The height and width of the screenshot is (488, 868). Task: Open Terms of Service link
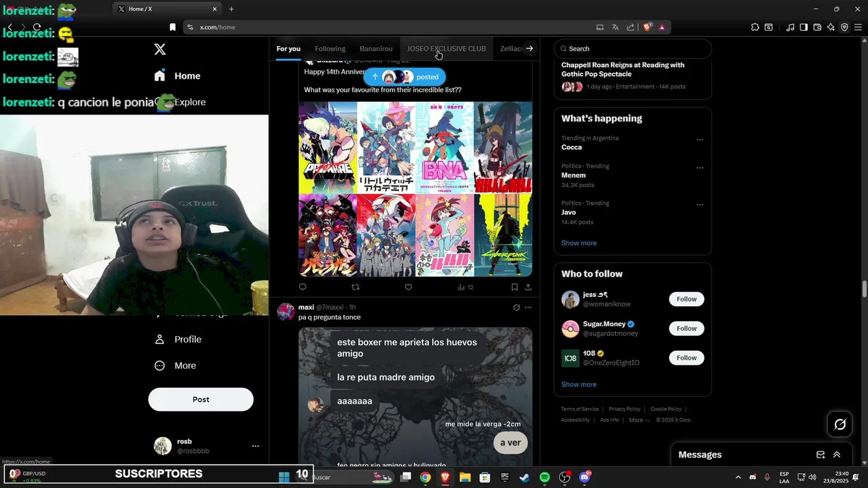[x=580, y=409]
